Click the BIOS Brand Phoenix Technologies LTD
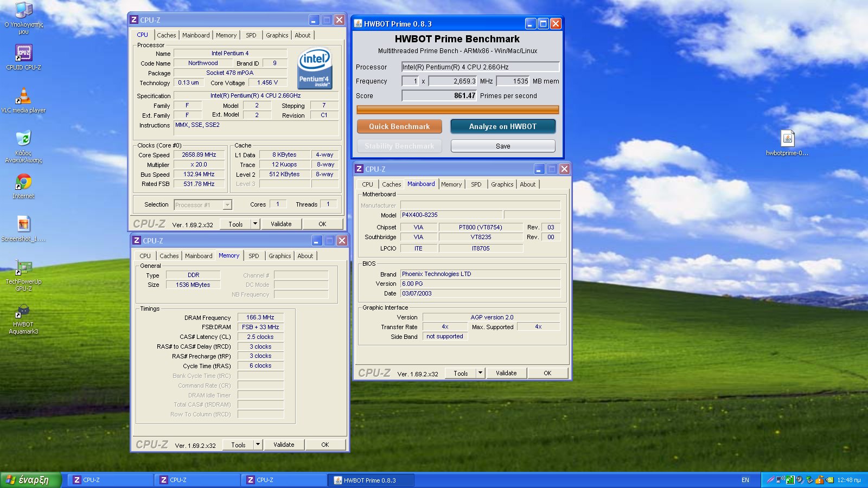Viewport: 868px width, 488px height. pos(480,274)
